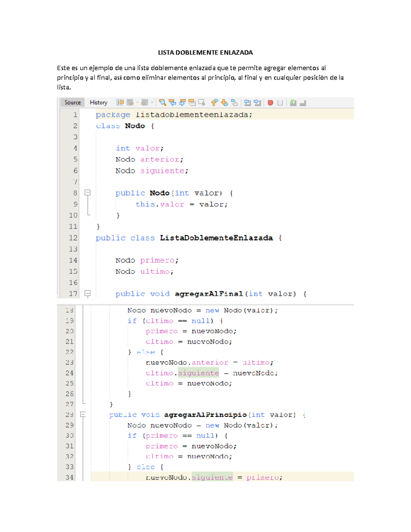Start macro recording with red button
Viewport: 411px width, 532px height.
pos(270,102)
